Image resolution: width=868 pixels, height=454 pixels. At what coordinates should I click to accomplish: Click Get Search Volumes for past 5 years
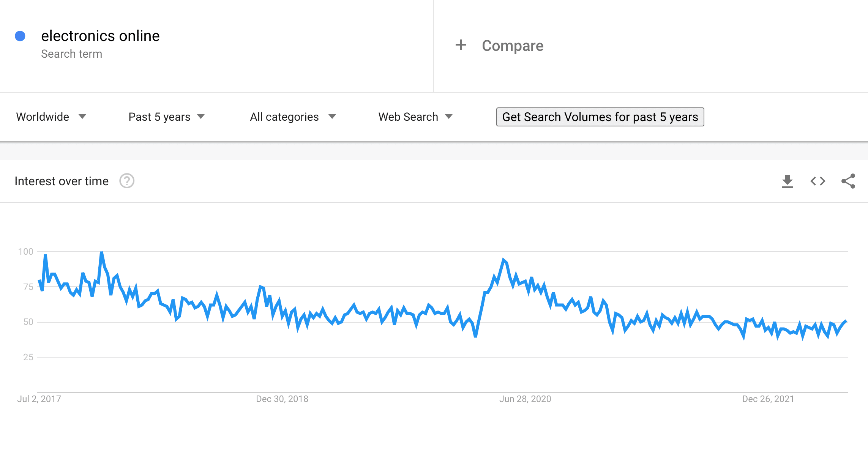click(x=600, y=117)
